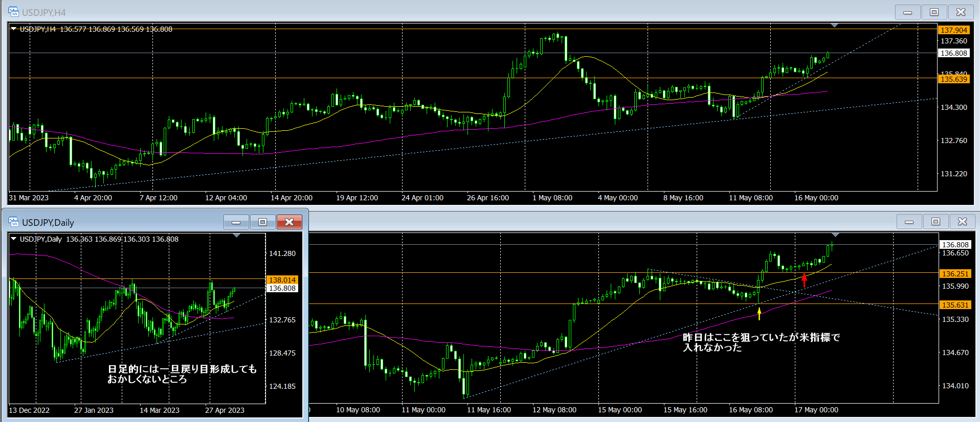
Task: Click the 31 Mar 2023 time label
Action: (29, 198)
